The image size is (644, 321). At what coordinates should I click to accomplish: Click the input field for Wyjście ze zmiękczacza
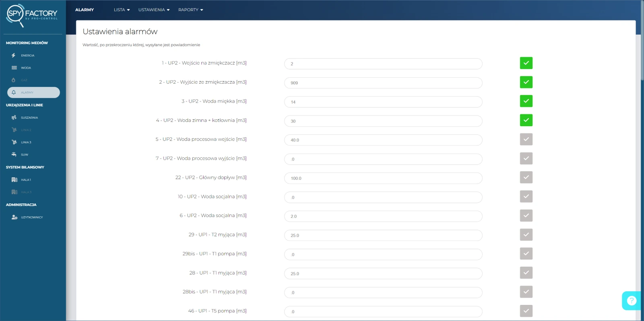point(383,83)
